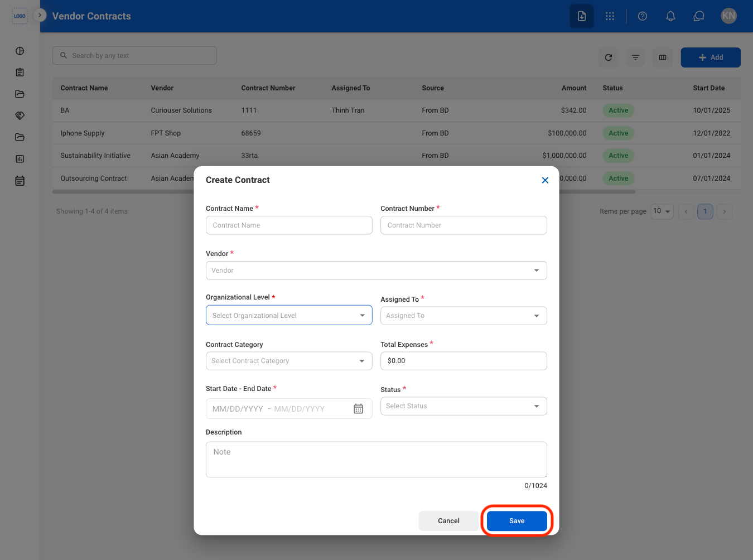Open the Select Contract Category dropdown

[x=289, y=361]
